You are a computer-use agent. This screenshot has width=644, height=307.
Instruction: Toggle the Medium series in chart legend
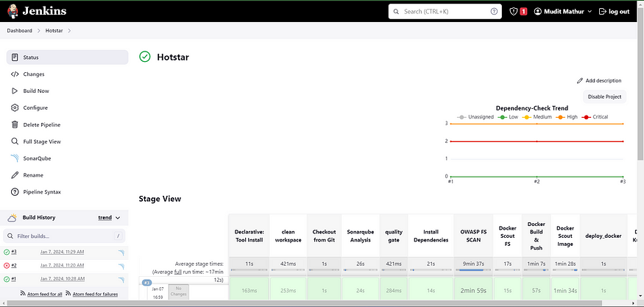pos(537,117)
